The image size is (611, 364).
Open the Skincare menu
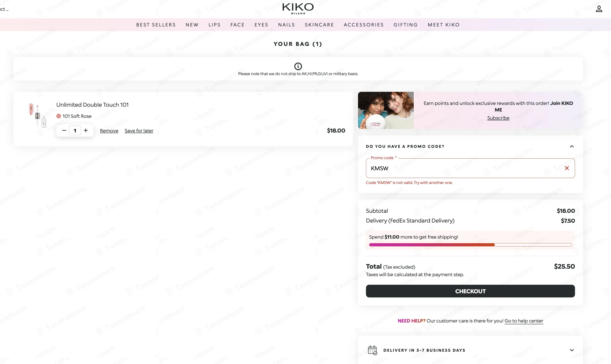pos(319,25)
